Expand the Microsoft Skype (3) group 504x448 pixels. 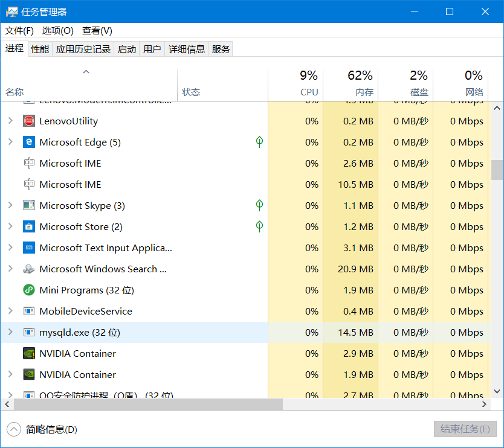(x=10, y=205)
